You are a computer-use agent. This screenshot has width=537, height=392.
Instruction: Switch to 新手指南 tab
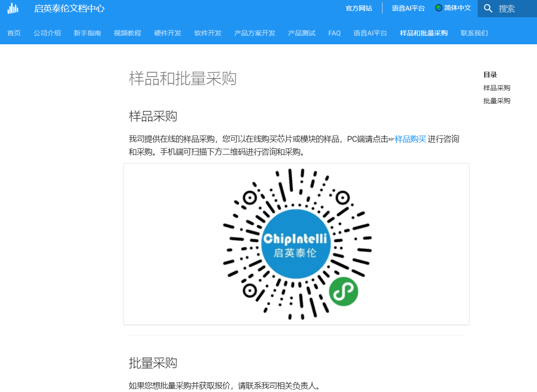(87, 33)
